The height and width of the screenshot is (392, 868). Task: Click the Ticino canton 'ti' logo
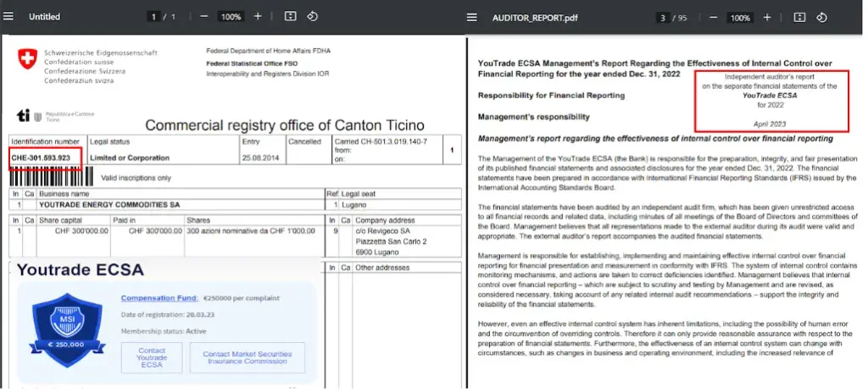[23, 116]
